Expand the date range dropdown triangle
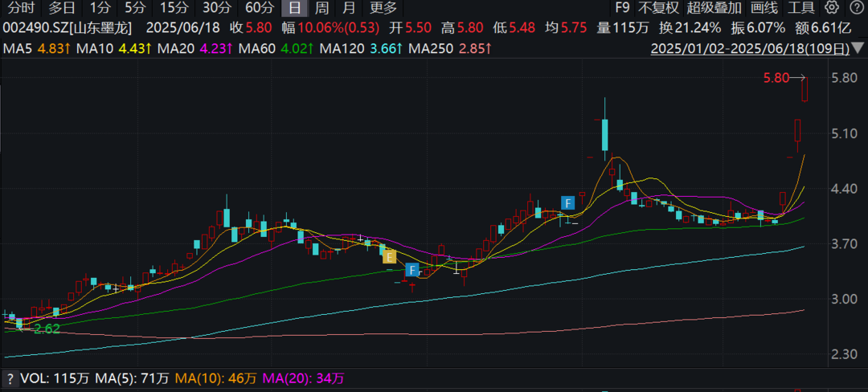This screenshot has width=868, height=392. pyautogui.click(x=858, y=50)
